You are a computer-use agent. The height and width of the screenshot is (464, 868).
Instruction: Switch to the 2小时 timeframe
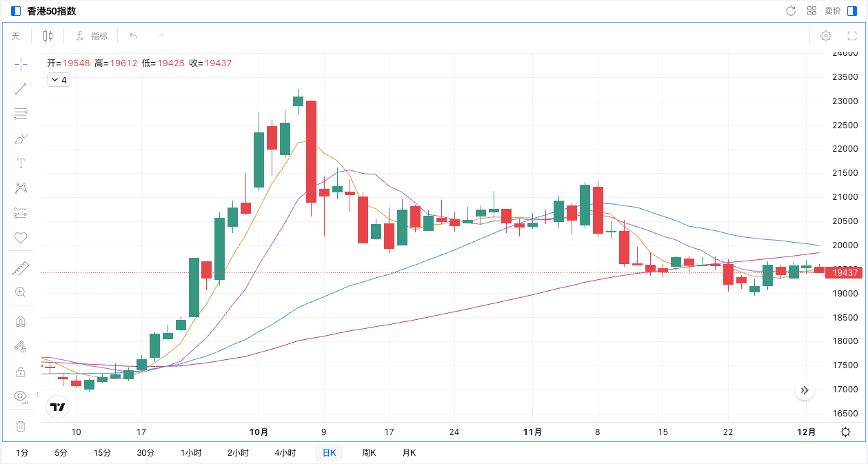pyautogui.click(x=238, y=453)
